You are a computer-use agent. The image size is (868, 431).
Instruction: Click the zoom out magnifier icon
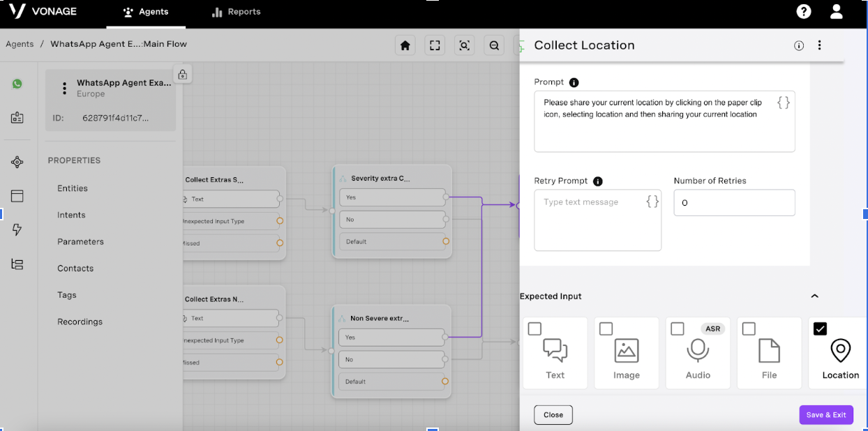(x=494, y=45)
